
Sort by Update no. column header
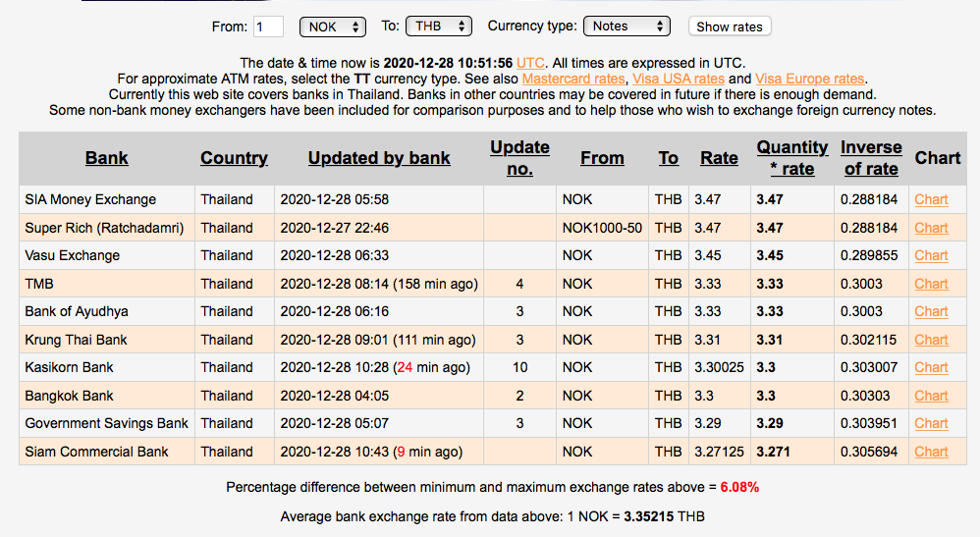point(519,158)
